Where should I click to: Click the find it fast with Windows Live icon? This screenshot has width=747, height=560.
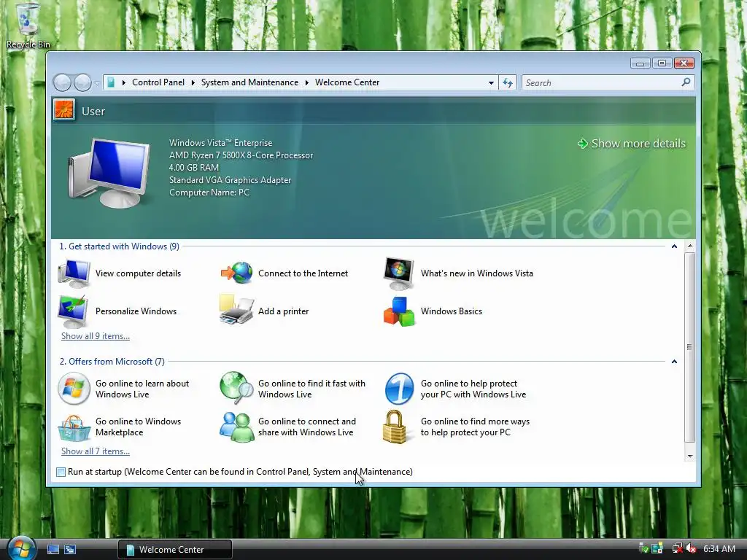click(x=236, y=388)
